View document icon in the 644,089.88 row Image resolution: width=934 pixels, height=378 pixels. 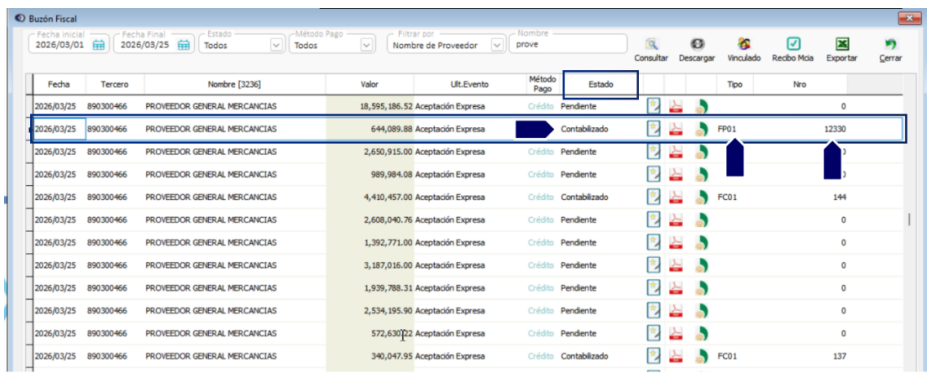click(x=654, y=129)
